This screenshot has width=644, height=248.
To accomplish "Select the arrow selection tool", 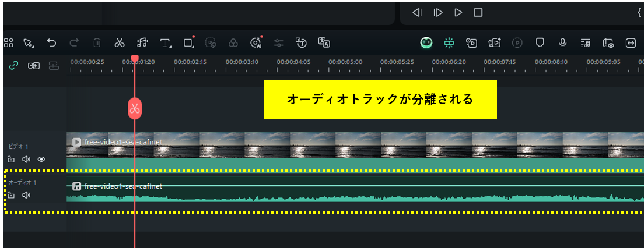I will [29, 42].
